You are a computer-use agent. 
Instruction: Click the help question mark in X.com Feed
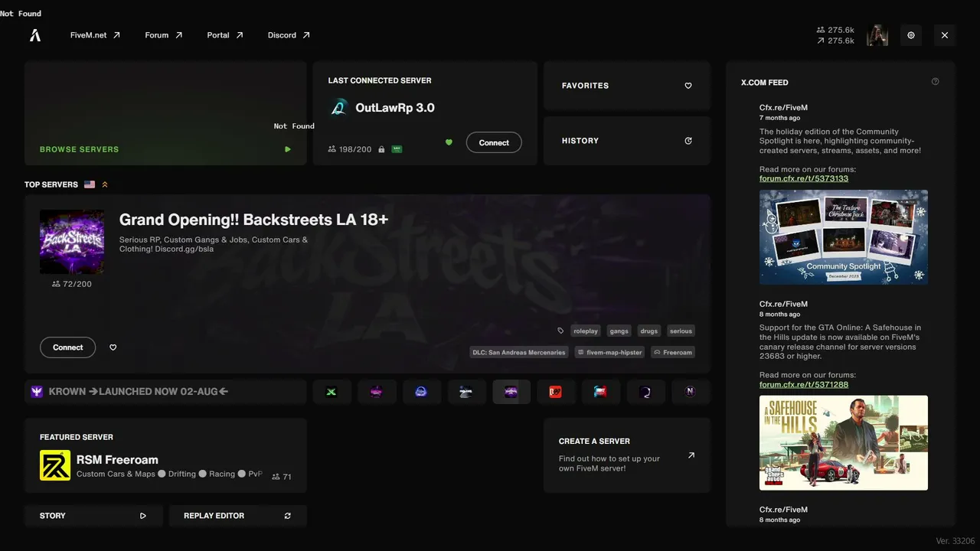(935, 82)
